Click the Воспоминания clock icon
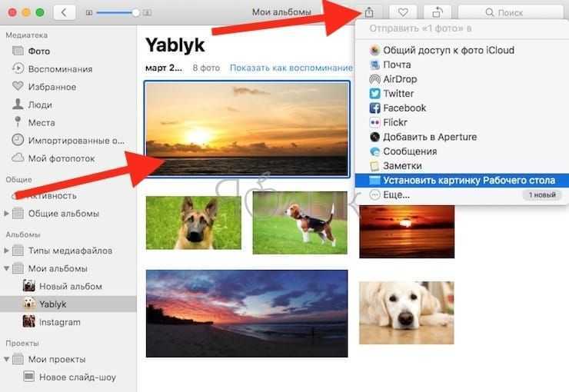Screen dimensions: 569x392 coord(18,68)
